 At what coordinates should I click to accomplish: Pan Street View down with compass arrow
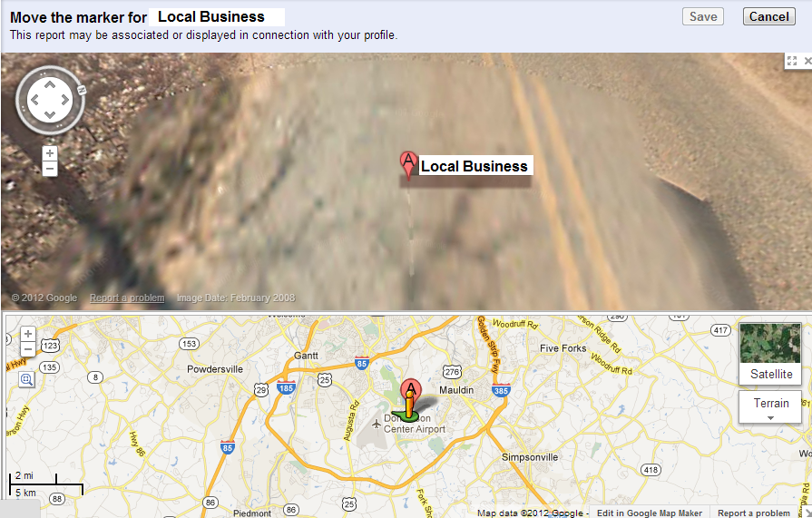(50, 115)
